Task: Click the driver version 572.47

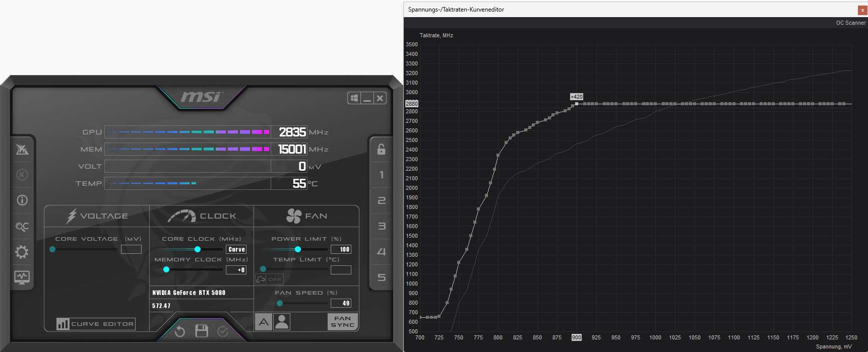Action: click(x=161, y=306)
